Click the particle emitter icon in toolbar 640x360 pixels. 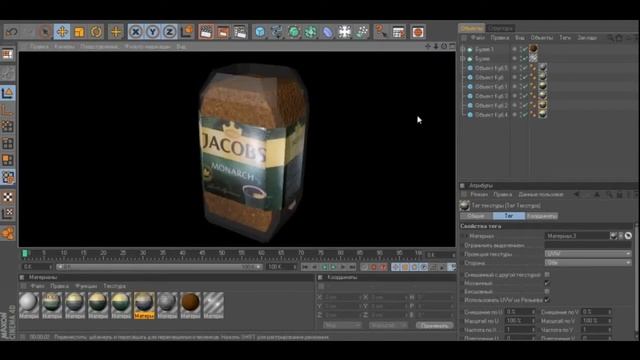click(362, 32)
